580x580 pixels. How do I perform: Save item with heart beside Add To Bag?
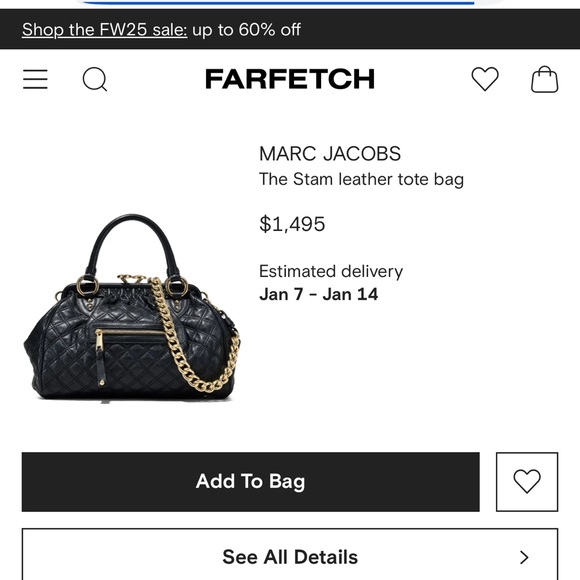(527, 482)
